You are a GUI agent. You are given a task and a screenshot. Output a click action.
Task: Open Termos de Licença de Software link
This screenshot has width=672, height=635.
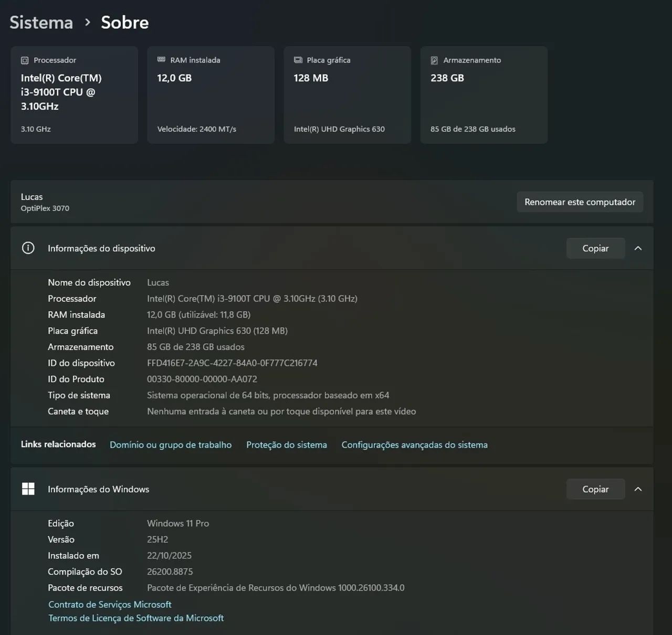coord(136,618)
